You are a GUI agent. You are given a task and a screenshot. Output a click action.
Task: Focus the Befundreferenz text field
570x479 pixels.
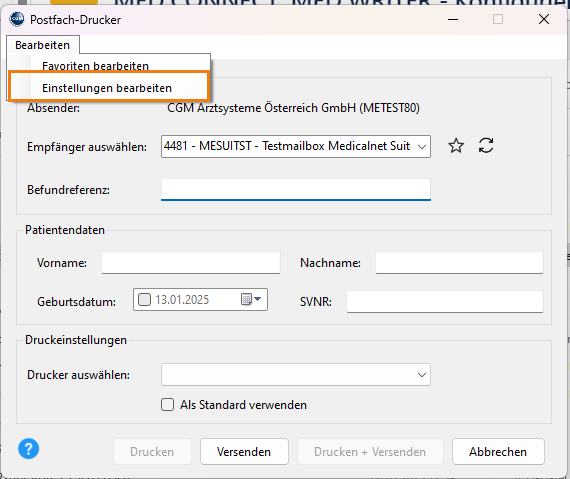tap(296, 189)
